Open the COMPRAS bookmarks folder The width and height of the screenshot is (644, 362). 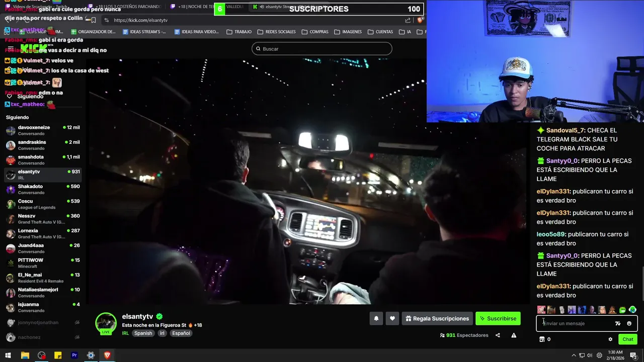[x=315, y=32]
